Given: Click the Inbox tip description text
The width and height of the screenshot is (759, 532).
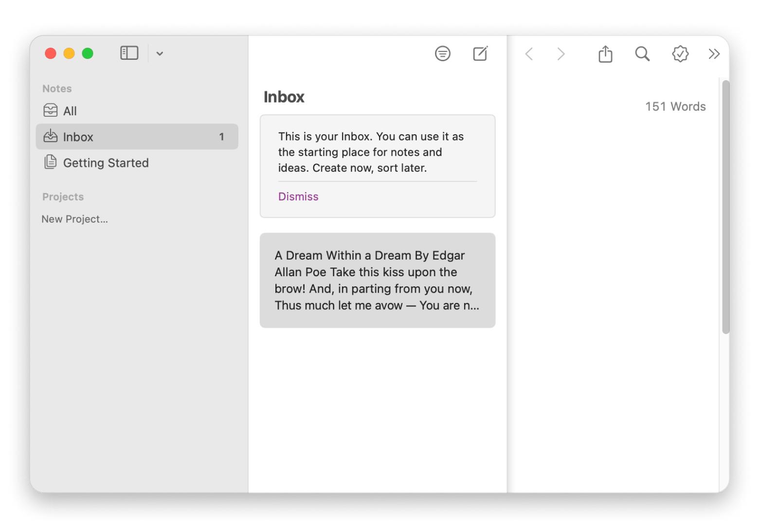Looking at the screenshot, I should (x=371, y=152).
